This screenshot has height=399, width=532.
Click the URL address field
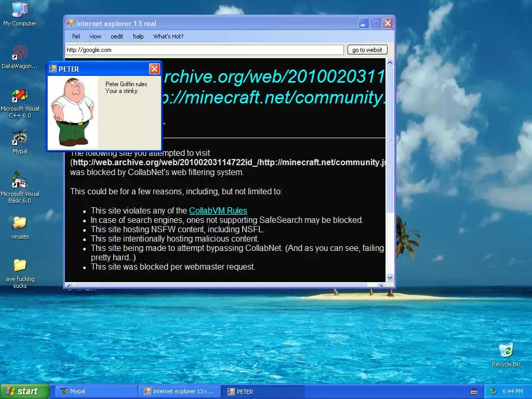[205, 50]
